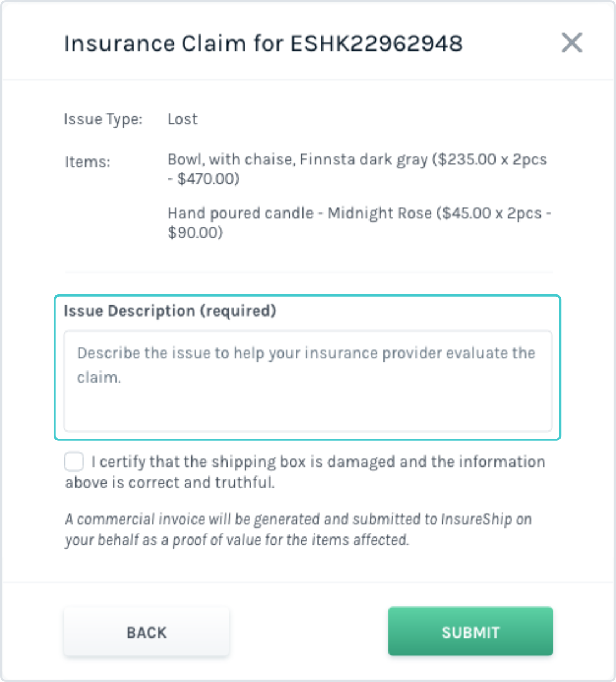The image size is (616, 682).
Task: Click inside the Issue Description text area
Action: (307, 380)
